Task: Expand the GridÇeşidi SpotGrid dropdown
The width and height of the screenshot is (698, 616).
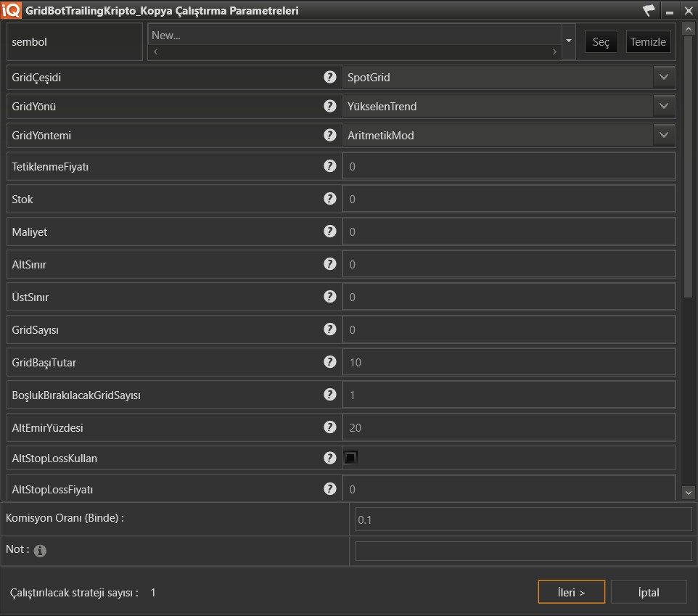Action: tap(664, 77)
